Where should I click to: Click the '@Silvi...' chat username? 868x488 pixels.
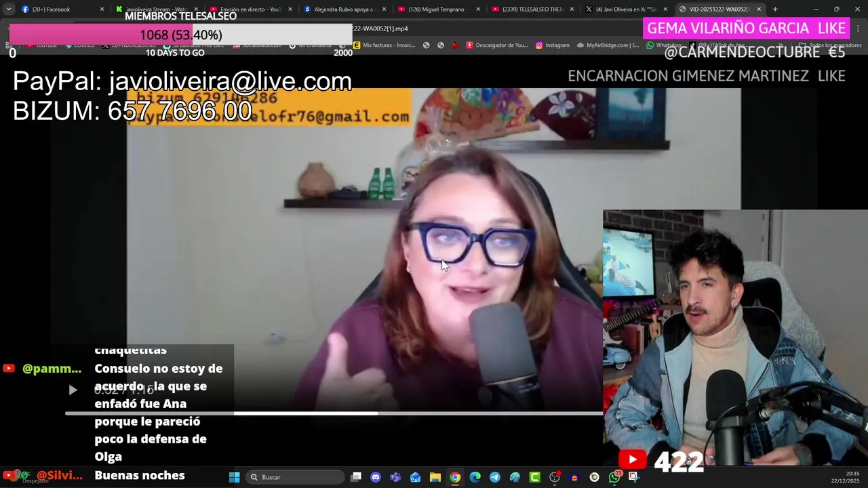pos(59,476)
